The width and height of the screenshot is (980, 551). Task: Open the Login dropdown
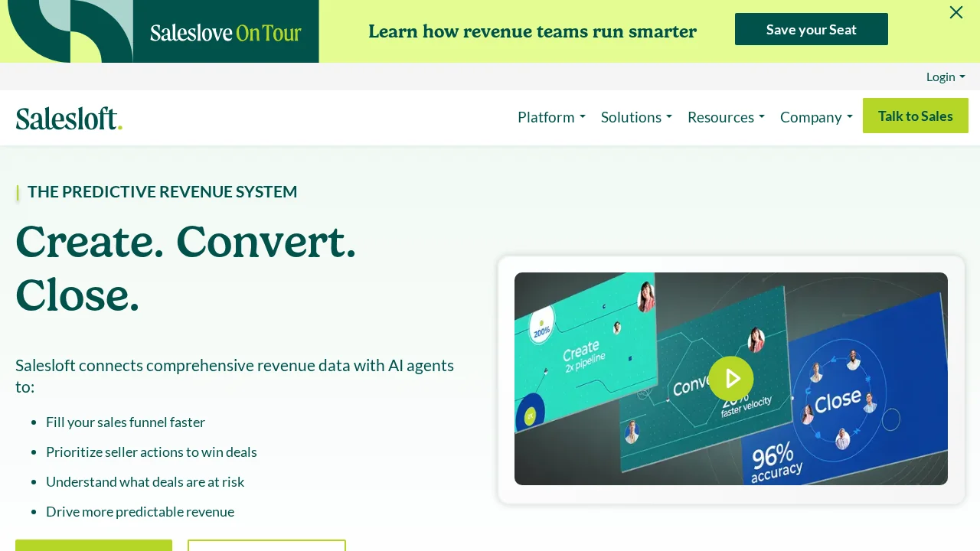pos(940,77)
